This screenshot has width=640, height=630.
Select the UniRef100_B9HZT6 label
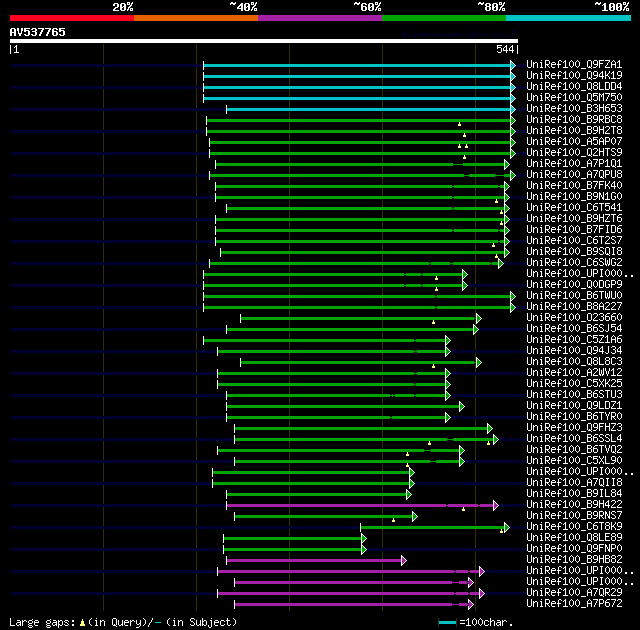[x=574, y=219]
